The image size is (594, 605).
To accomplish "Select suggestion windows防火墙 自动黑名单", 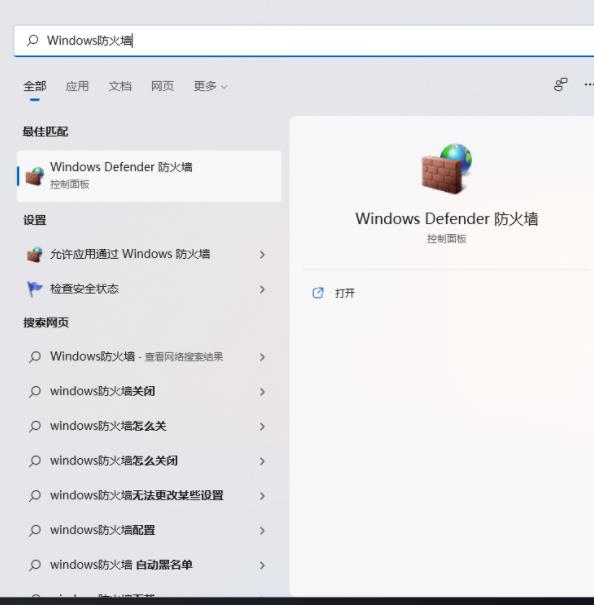I will (x=149, y=565).
